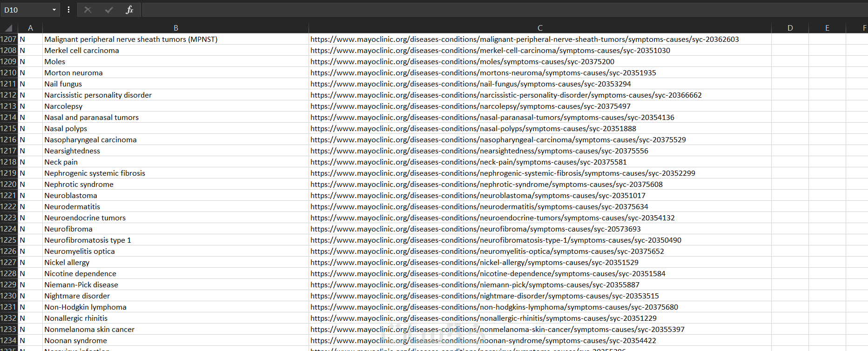Open the nickel-allergy Mayo Clinic URL

pos(474,262)
